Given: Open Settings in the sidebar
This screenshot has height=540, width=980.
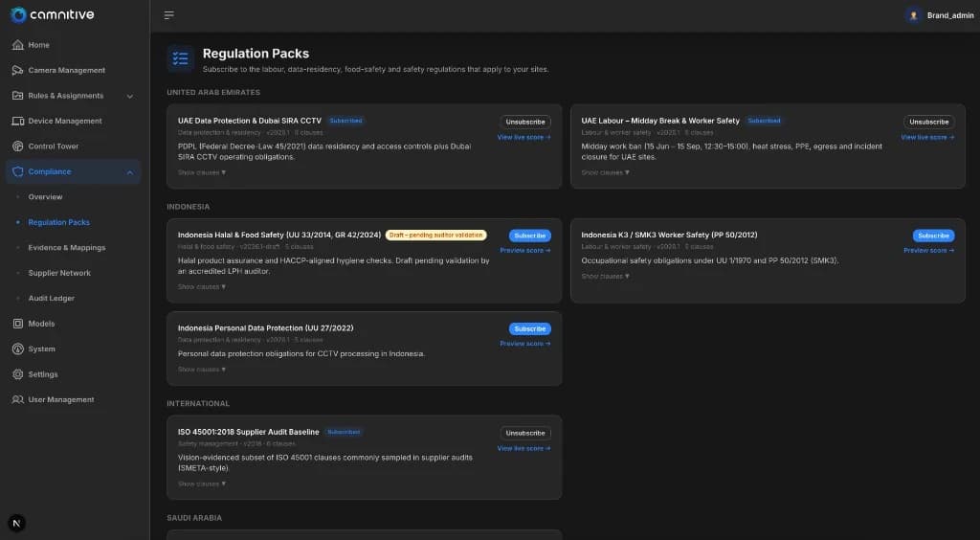Looking at the screenshot, I should pyautogui.click(x=74, y=374).
